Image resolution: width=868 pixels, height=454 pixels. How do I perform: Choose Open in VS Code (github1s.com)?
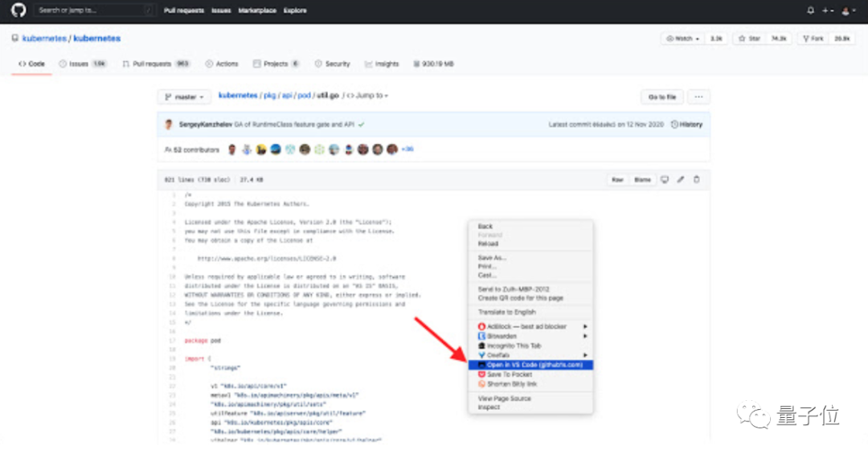(530, 365)
